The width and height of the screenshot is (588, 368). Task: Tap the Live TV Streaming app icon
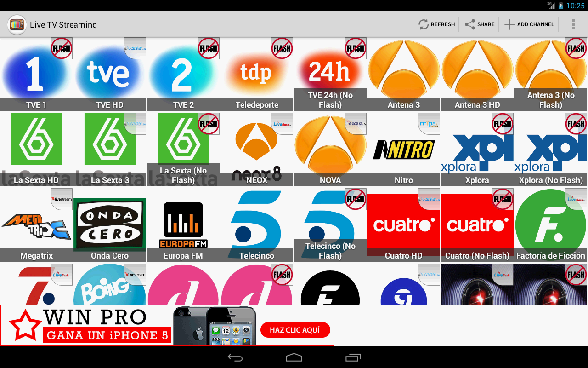click(17, 24)
